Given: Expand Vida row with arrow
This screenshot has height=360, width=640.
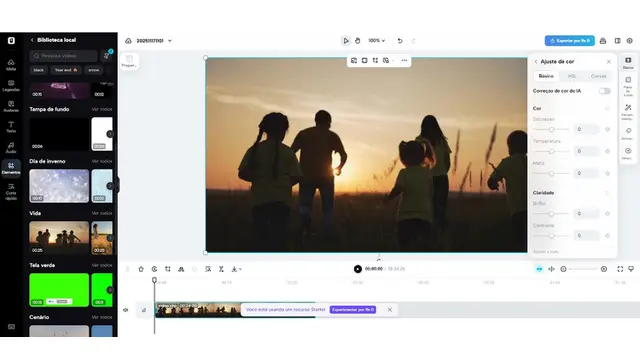Looking at the screenshot, I should coord(109,238).
